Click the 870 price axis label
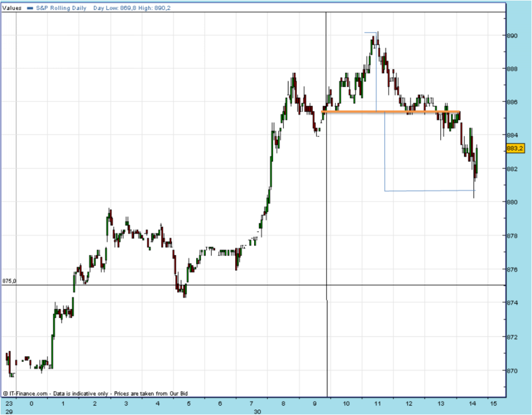Image resolution: width=532 pixels, height=415 pixels. point(512,371)
